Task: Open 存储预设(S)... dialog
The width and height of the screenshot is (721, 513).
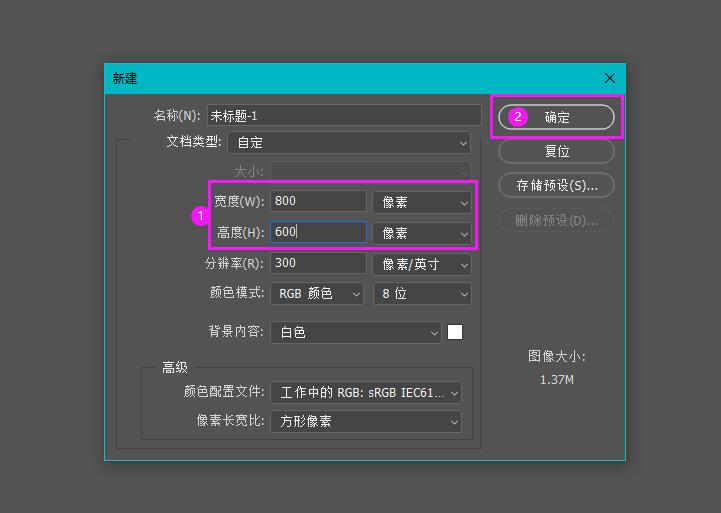Action: pyautogui.click(x=556, y=185)
